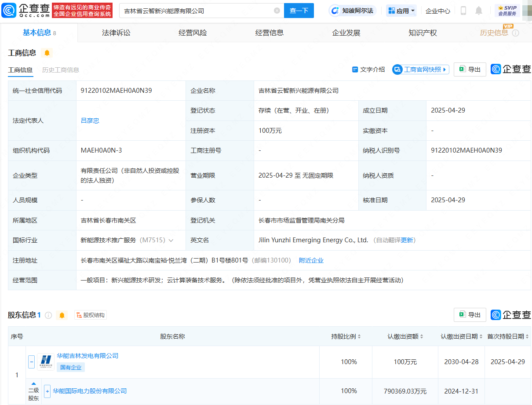This screenshot has height=405, width=532.
Task: Open legal representative 吕彦忠 link
Action: tap(90, 120)
